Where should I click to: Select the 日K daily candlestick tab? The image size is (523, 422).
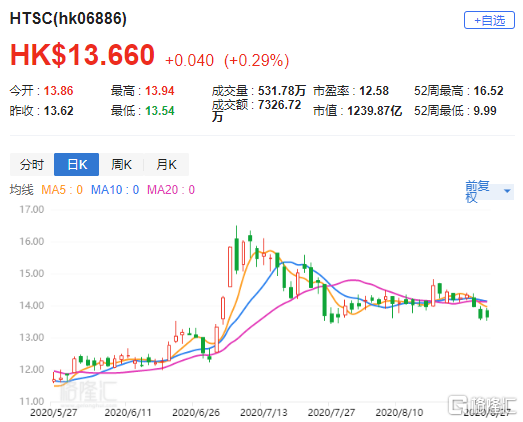(76, 164)
